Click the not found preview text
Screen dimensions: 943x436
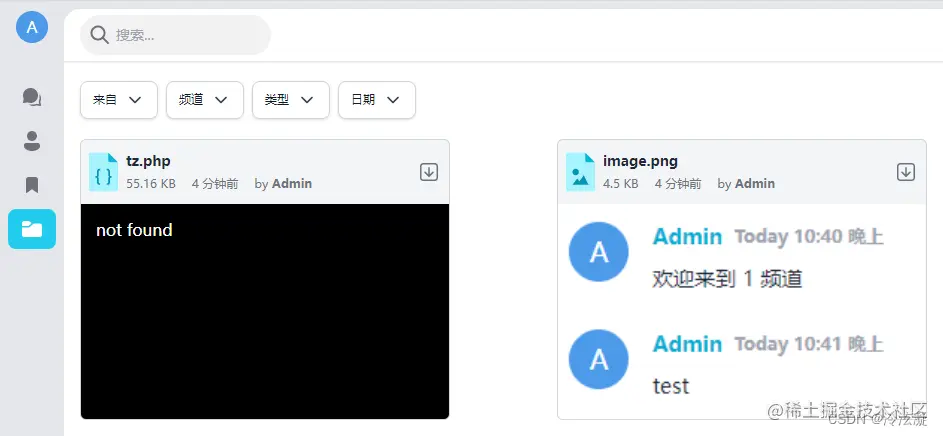134,230
